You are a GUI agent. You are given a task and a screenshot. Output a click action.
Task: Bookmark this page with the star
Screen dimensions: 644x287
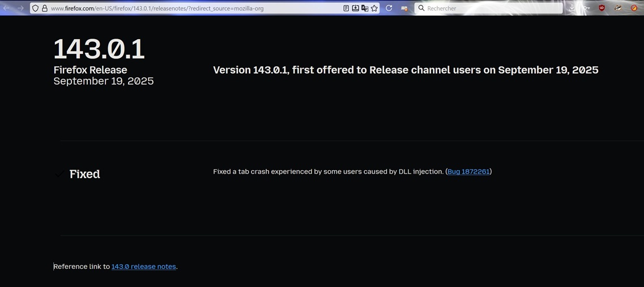[x=374, y=8]
